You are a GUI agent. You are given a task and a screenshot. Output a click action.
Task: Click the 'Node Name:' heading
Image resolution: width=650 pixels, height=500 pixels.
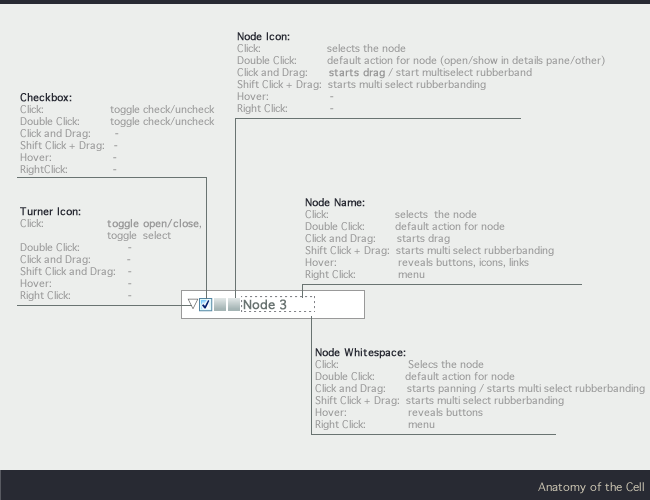[334, 203]
